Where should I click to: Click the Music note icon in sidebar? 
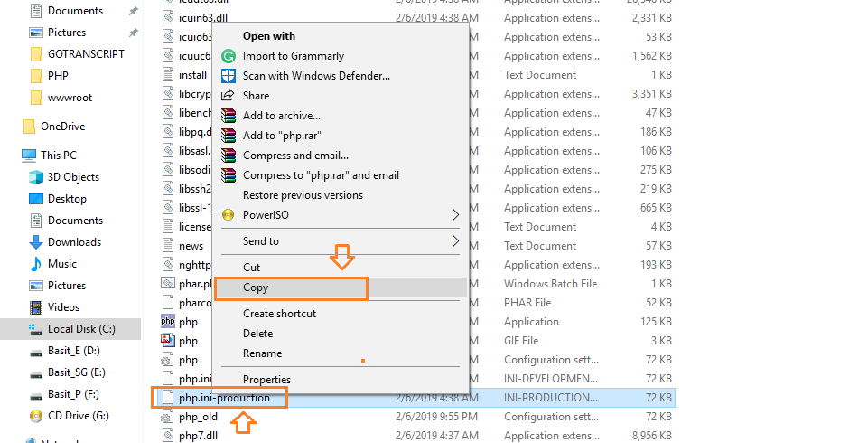point(36,264)
